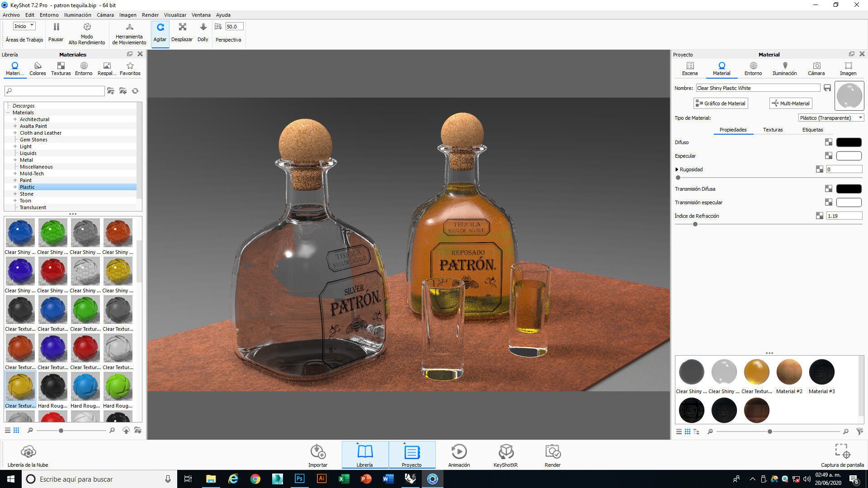The image size is (868, 488).
Task: Open Windows Start menu
Action: click(x=11, y=479)
